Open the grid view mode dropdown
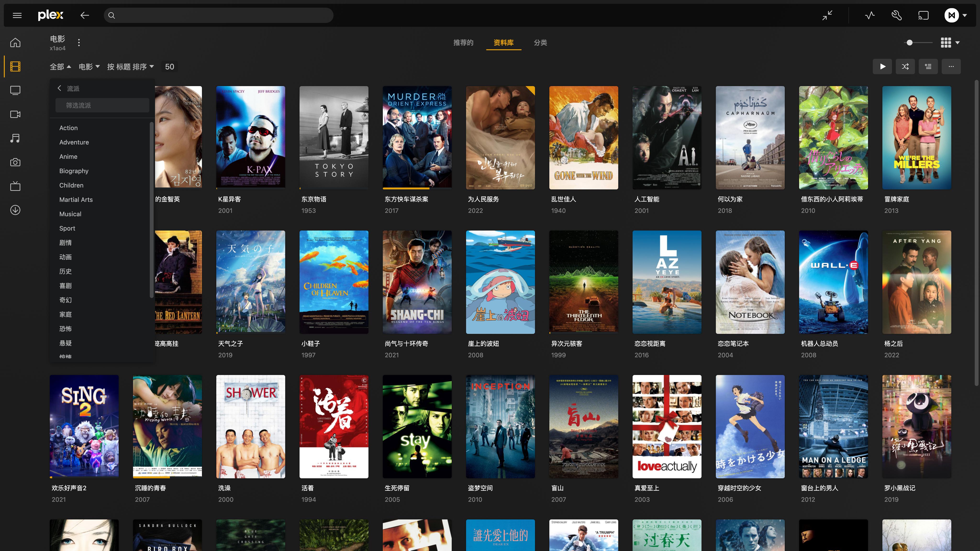The image size is (980, 551). [950, 43]
